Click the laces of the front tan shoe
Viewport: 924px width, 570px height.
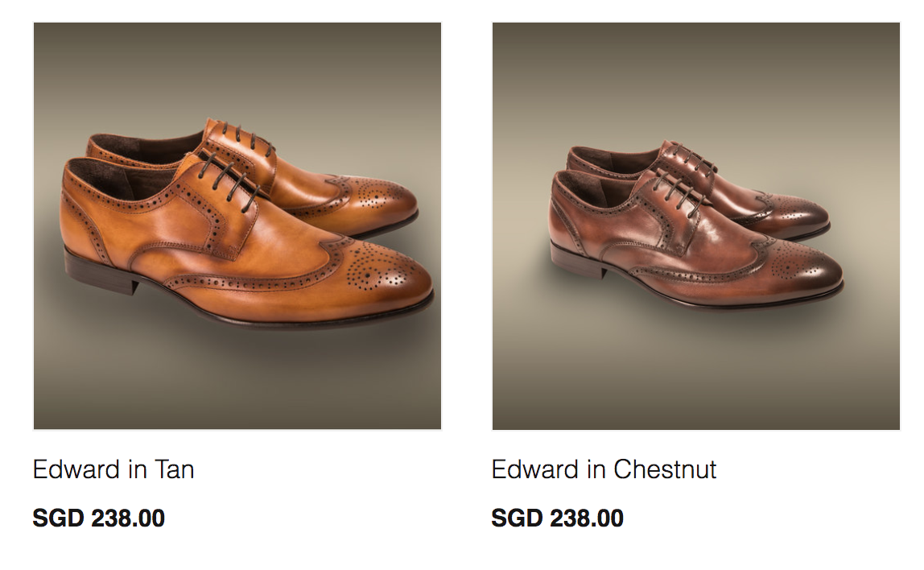(227, 177)
